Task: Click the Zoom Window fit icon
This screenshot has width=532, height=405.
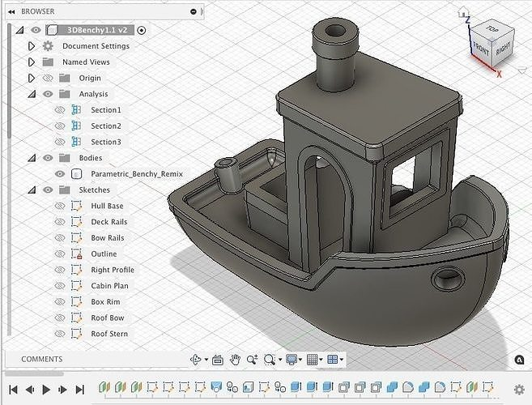Action: click(270, 360)
